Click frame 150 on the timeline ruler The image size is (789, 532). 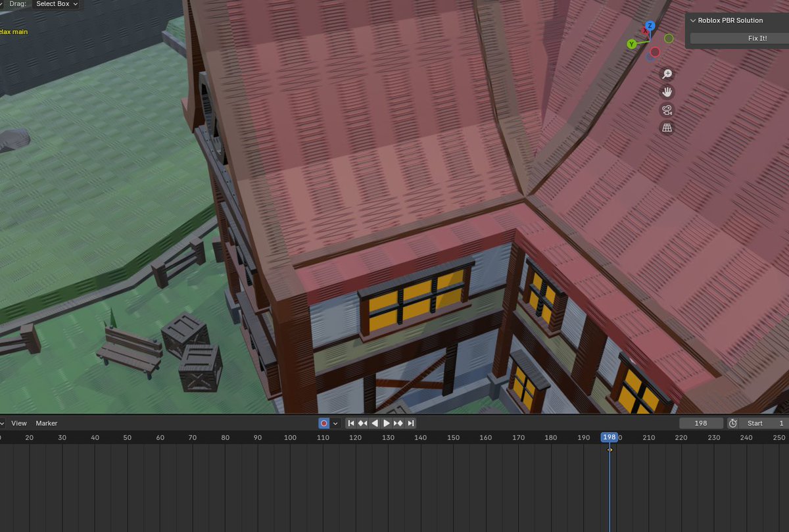tap(453, 438)
